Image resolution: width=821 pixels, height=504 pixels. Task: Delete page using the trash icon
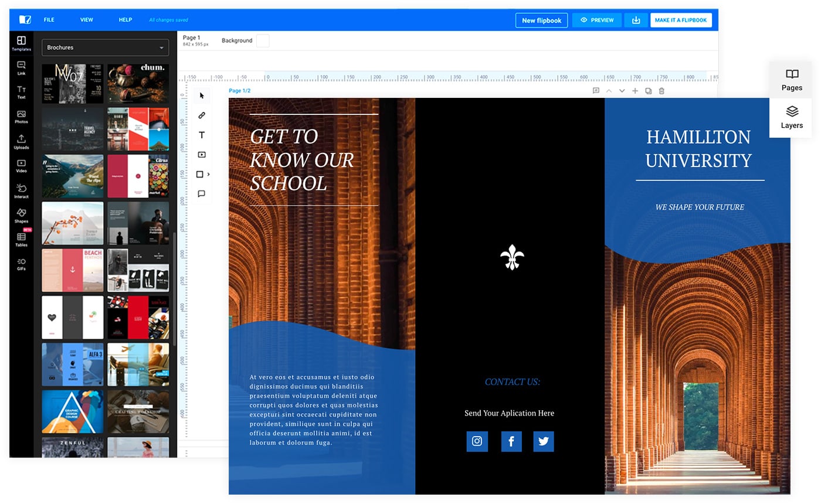click(x=661, y=91)
